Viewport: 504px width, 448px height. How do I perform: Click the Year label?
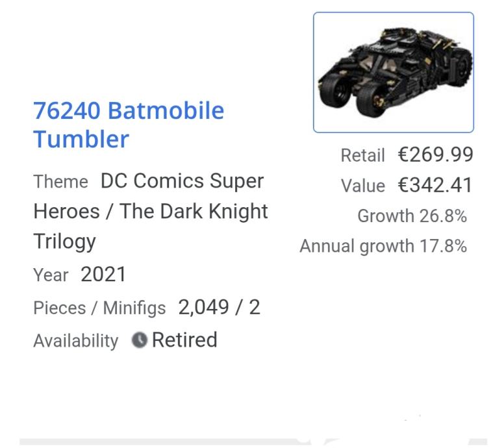(51, 275)
